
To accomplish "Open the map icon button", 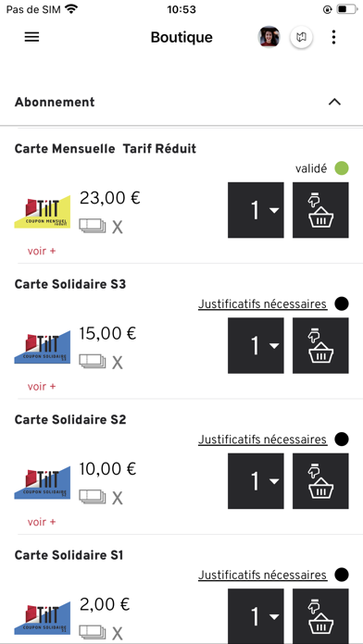I will [301, 37].
